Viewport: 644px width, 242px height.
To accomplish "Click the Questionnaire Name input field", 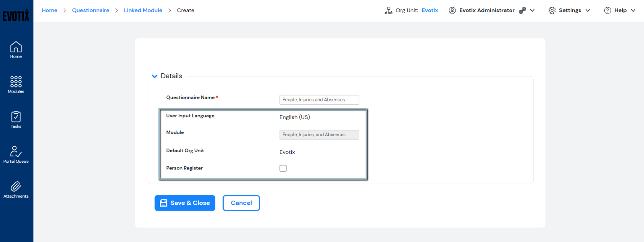I will [319, 100].
